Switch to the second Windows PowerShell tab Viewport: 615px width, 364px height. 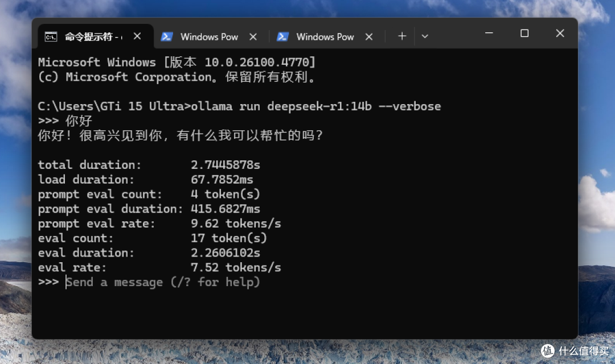[x=325, y=37]
